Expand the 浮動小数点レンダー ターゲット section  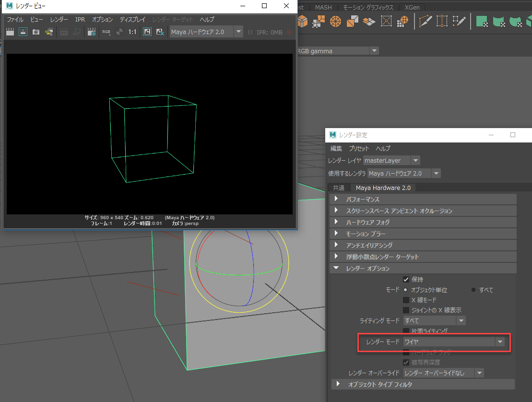pos(423,257)
